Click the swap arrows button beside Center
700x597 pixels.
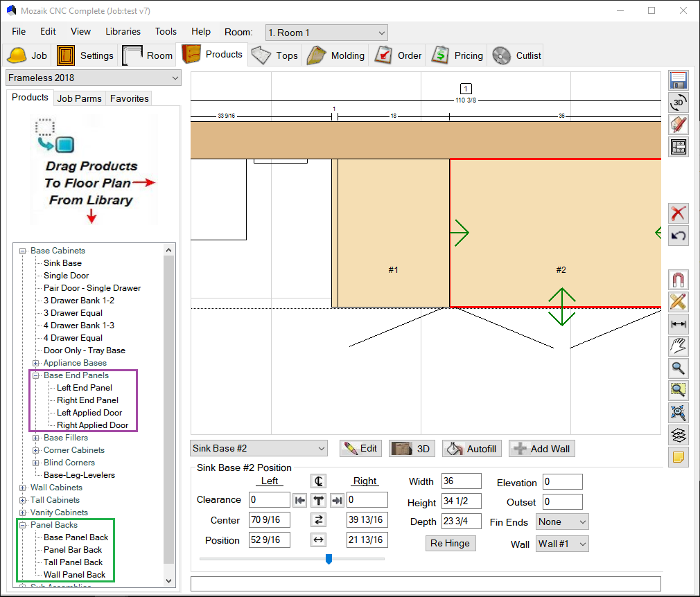pyautogui.click(x=319, y=520)
